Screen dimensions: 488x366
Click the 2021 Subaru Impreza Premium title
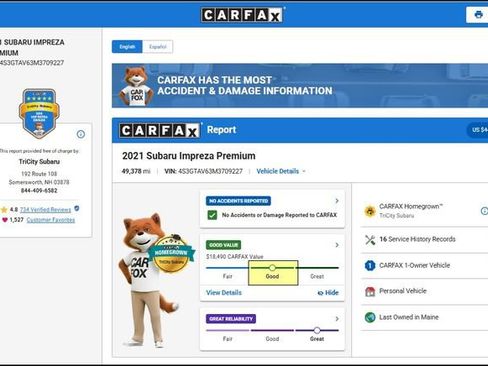(x=189, y=156)
